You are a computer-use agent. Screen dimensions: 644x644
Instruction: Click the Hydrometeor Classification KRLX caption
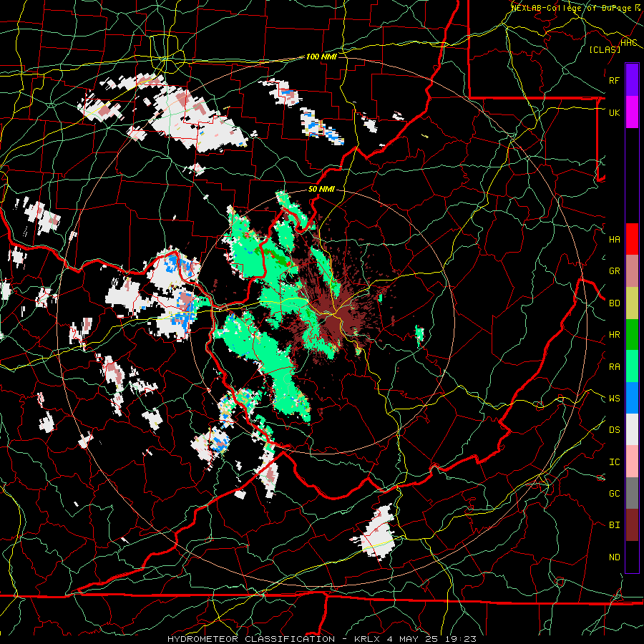pyautogui.click(x=322, y=639)
